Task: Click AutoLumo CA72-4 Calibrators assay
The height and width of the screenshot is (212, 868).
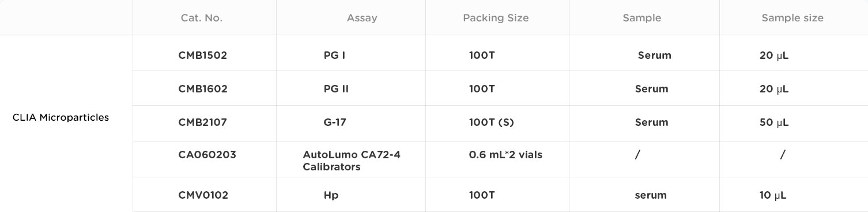Action: tap(352, 161)
